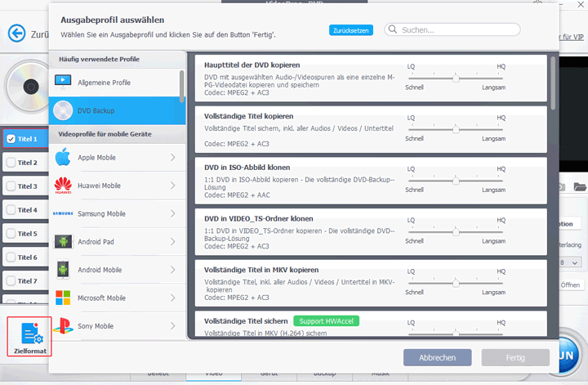Click the 'für VIP' link
The width and height of the screenshot is (588, 385).
tap(572, 37)
